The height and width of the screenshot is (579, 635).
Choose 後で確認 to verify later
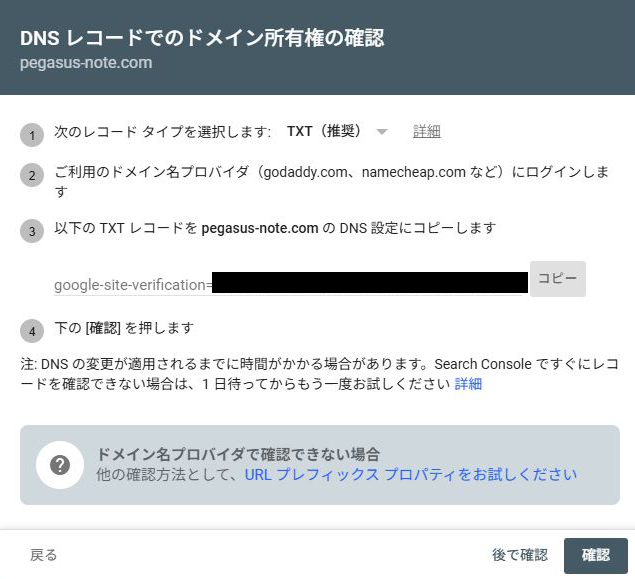point(519,555)
